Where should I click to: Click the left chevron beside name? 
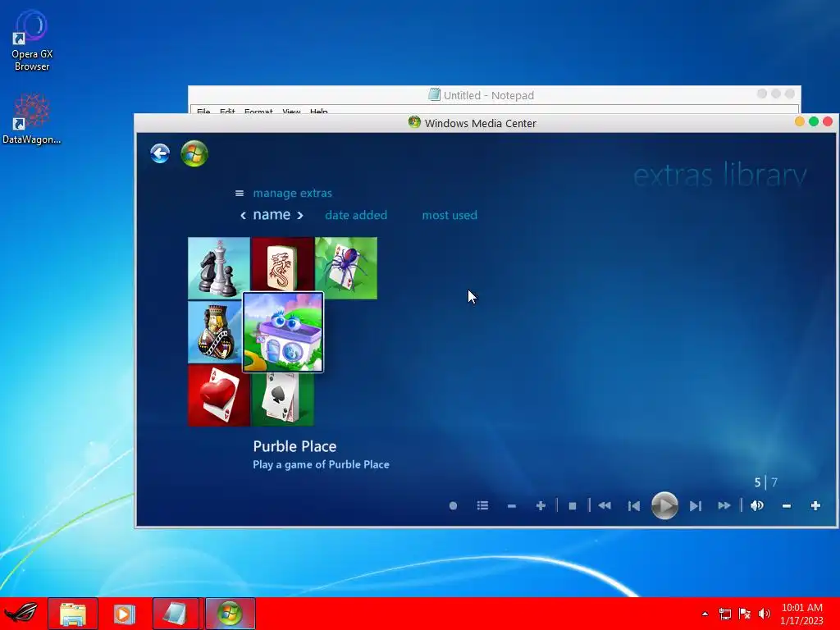pos(243,216)
